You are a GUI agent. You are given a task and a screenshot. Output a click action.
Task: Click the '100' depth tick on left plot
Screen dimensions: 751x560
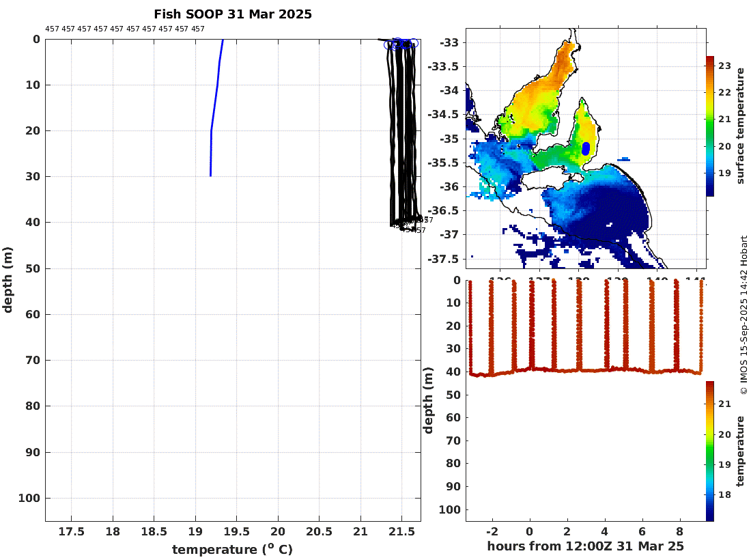pos(29,499)
